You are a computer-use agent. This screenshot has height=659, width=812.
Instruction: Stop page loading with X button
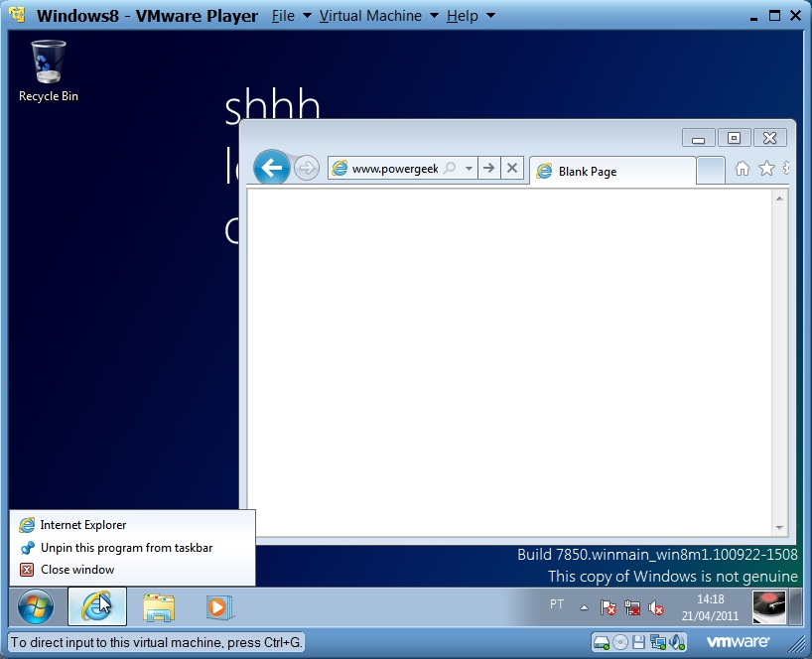[511, 168]
